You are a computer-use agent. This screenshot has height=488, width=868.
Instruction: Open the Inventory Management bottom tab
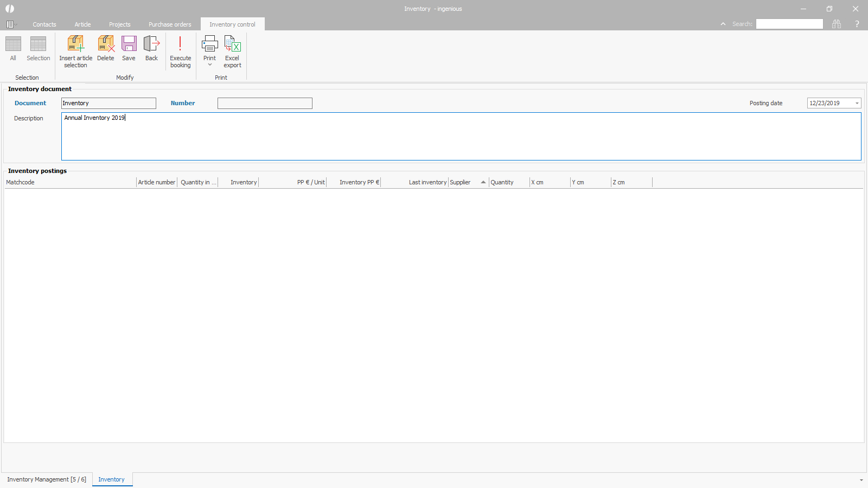(47, 479)
